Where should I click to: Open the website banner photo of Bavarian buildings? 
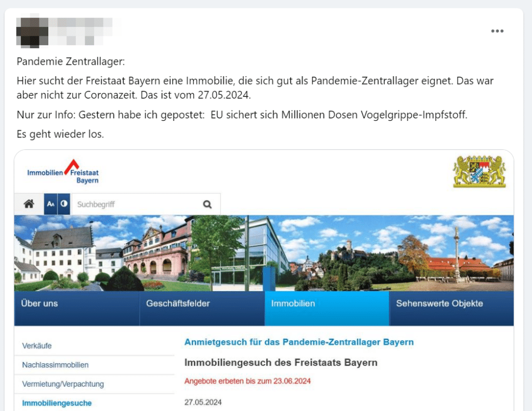pyautogui.click(x=264, y=253)
